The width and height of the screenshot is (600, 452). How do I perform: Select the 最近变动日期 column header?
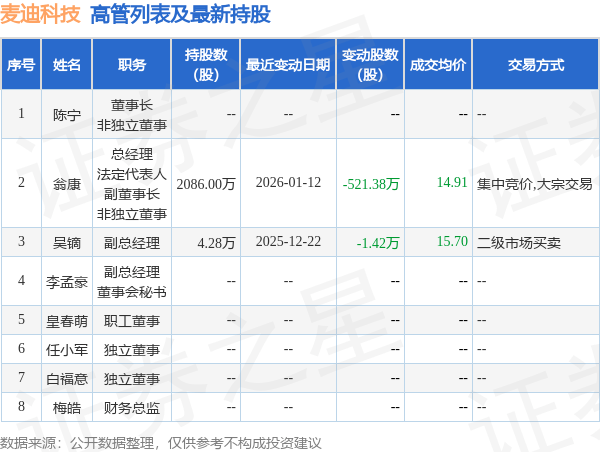tap(288, 65)
